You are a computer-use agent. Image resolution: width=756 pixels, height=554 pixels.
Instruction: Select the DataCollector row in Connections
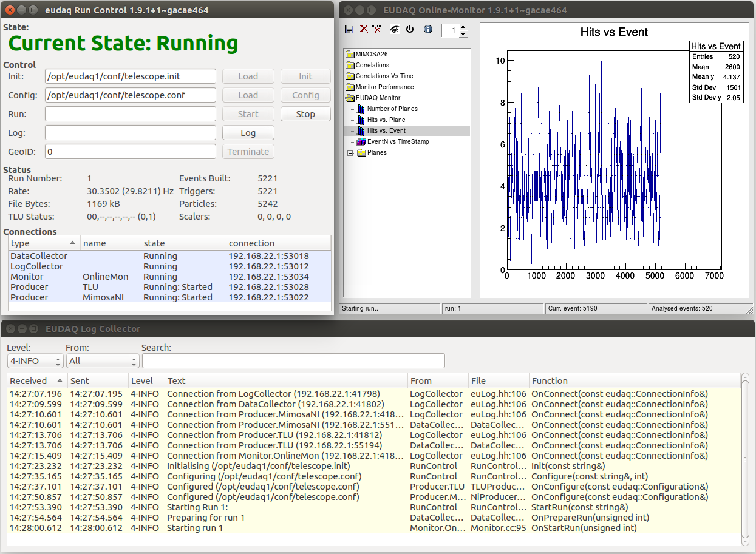170,256
